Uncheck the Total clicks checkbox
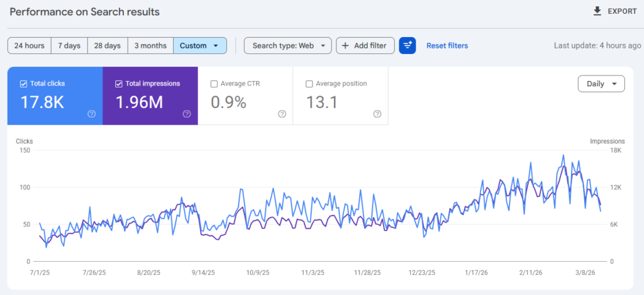Image resolution: width=644 pixels, height=295 pixels. 23,84
